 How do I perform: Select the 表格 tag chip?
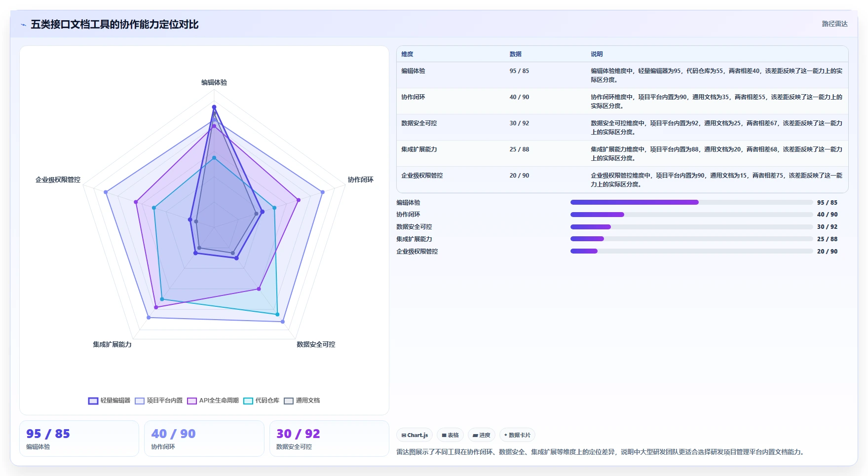(450, 435)
